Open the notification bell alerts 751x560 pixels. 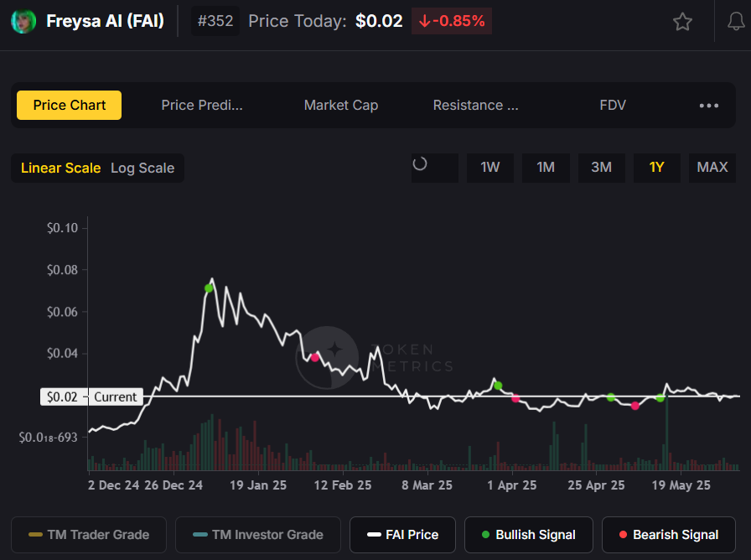(x=736, y=22)
